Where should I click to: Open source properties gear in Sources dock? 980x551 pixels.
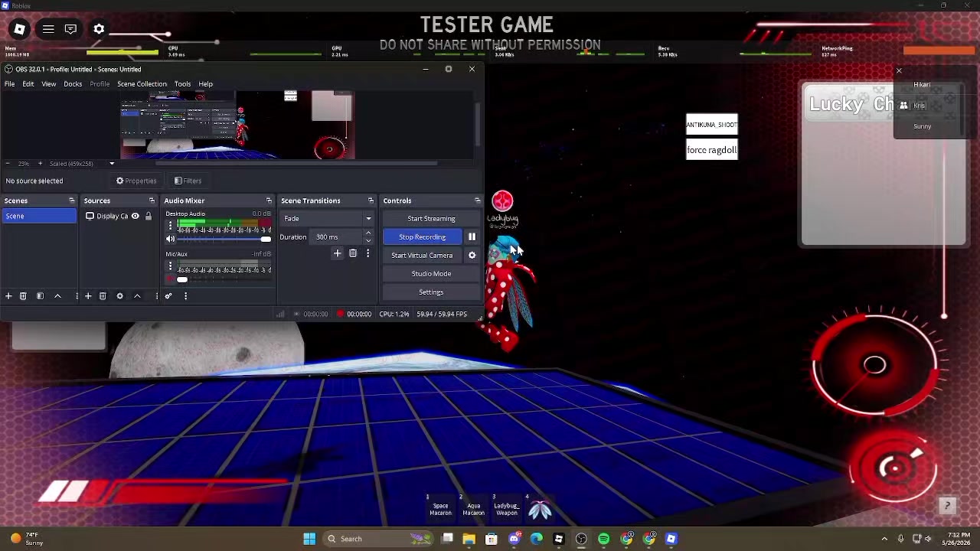pos(119,296)
